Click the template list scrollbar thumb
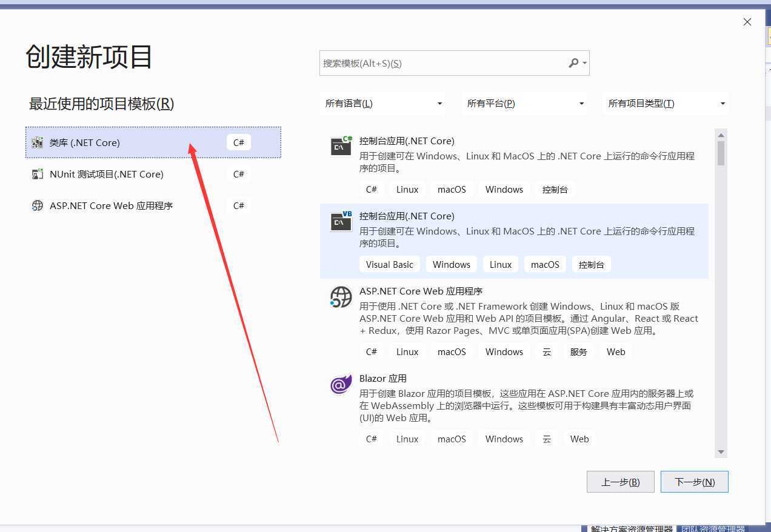The image size is (771, 532). tap(721, 153)
